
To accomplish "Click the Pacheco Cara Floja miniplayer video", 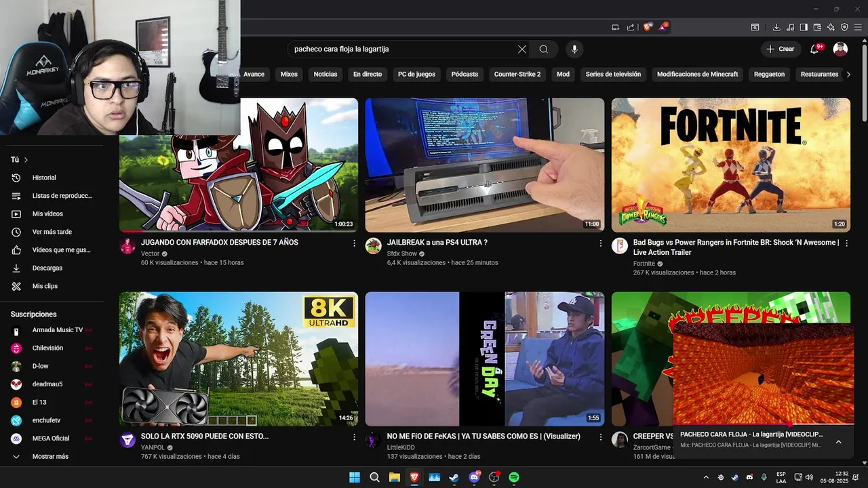I will (x=763, y=374).
